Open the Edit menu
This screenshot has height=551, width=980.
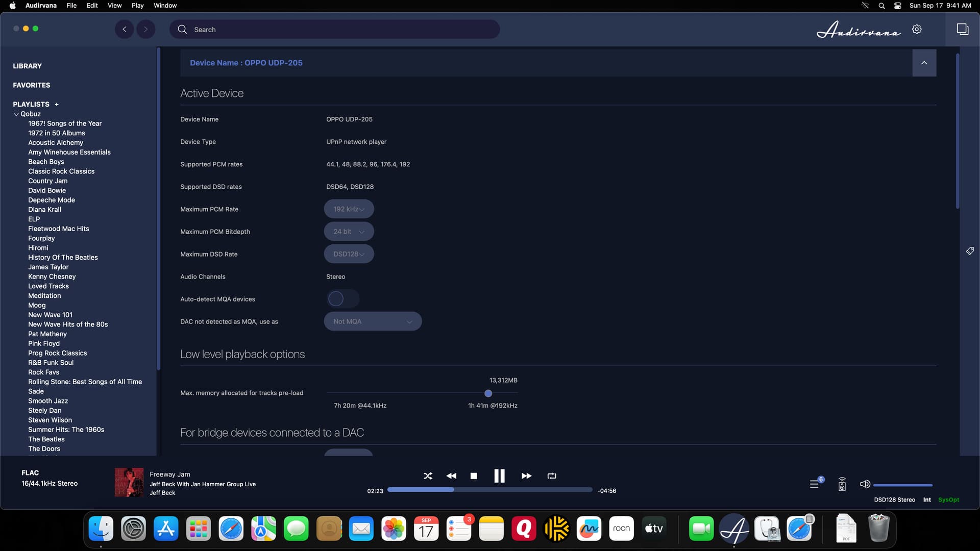click(x=92, y=6)
